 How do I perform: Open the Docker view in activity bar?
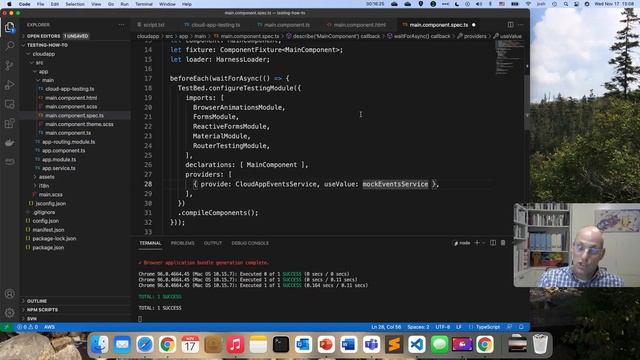pos(9,142)
